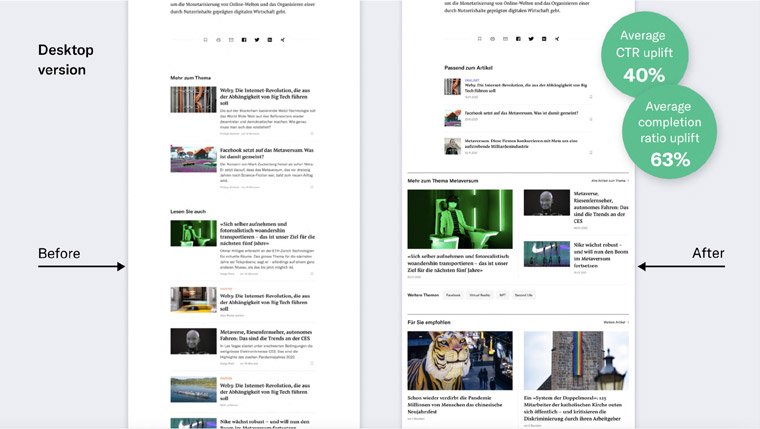Click email icon in After page share bar
760x429 pixels.
(x=506, y=39)
